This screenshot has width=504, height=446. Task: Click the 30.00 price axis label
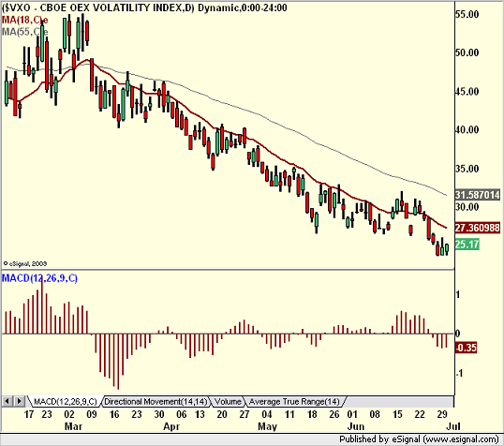[x=467, y=207]
